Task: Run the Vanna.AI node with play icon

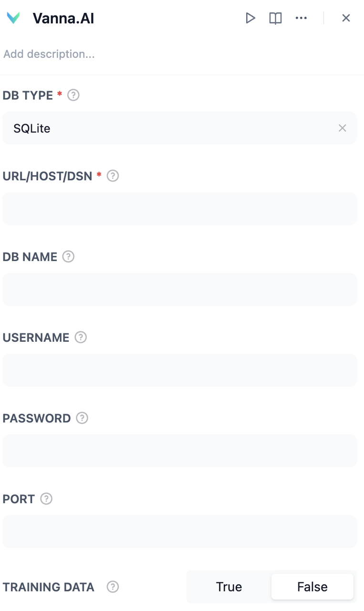Action: 250,18
